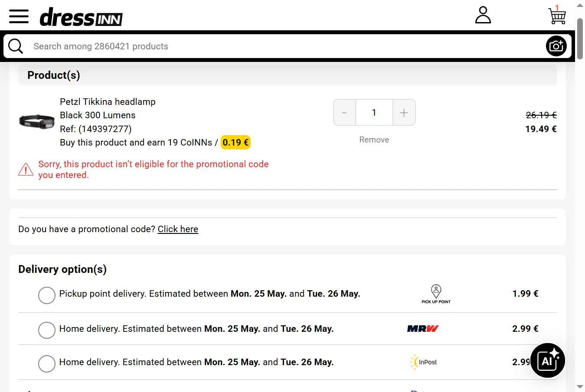Open camera image search icon
Image resolution: width=585 pixels, height=392 pixels.
[x=556, y=46]
